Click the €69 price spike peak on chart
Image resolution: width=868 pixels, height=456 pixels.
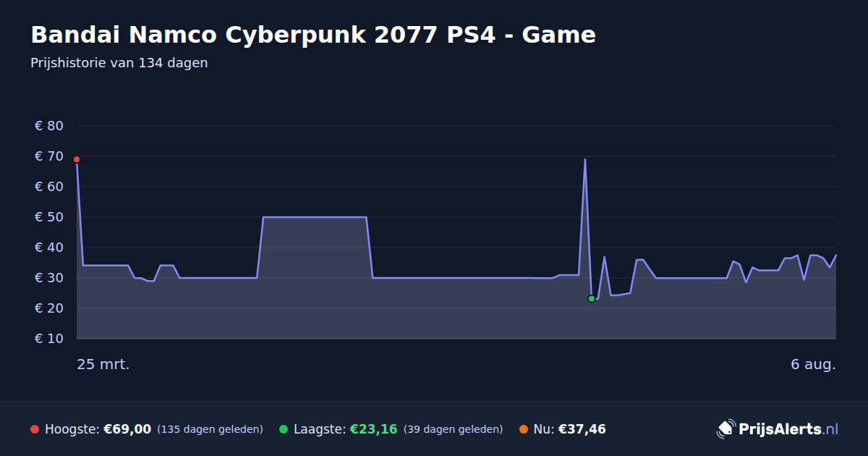pyautogui.click(x=584, y=159)
